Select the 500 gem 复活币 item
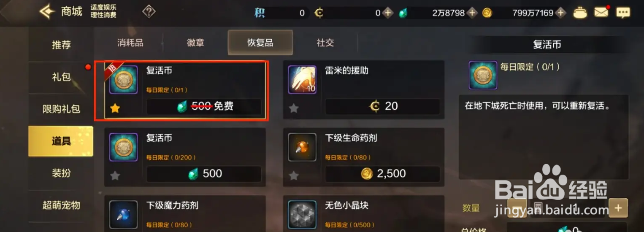 coord(185,157)
